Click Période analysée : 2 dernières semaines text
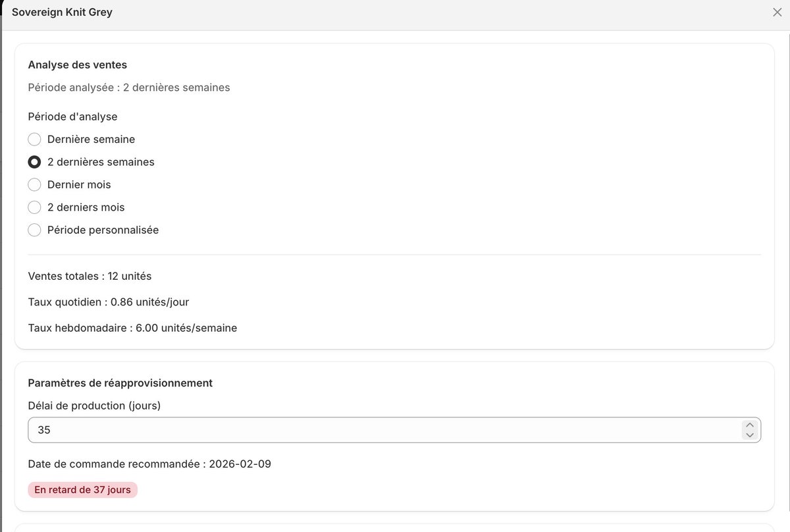The width and height of the screenshot is (790, 532). (129, 87)
